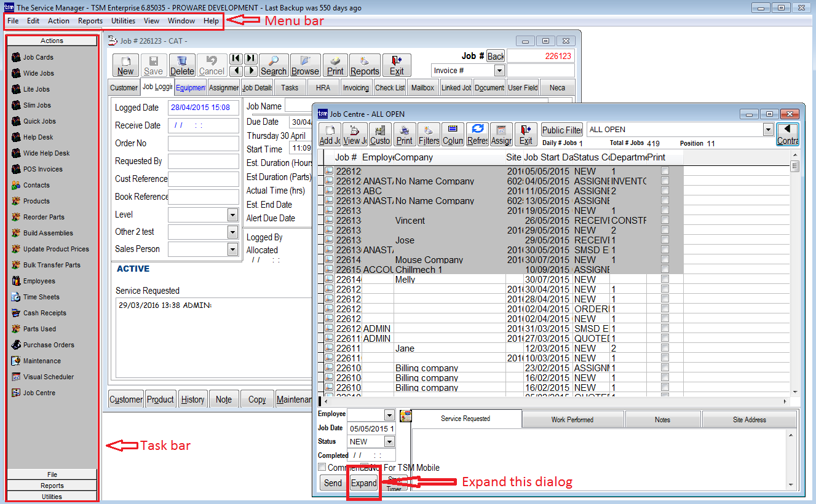Click the Public Filter button

(x=562, y=130)
